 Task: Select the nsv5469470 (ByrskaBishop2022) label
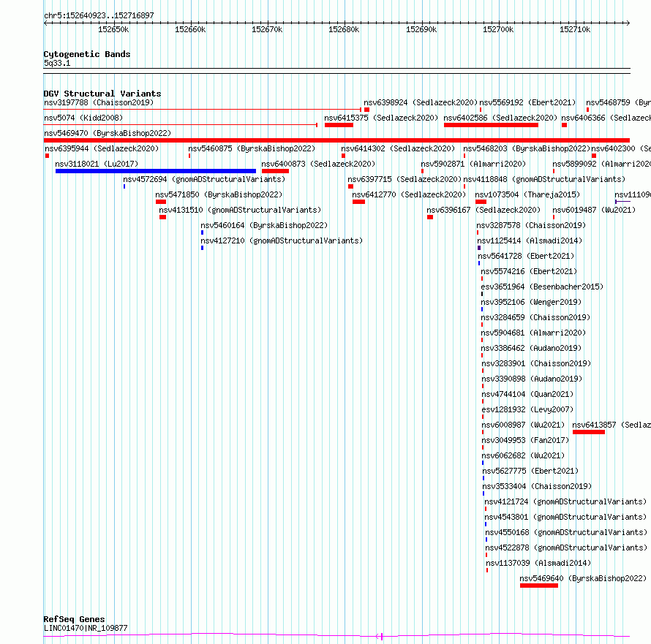pos(108,133)
